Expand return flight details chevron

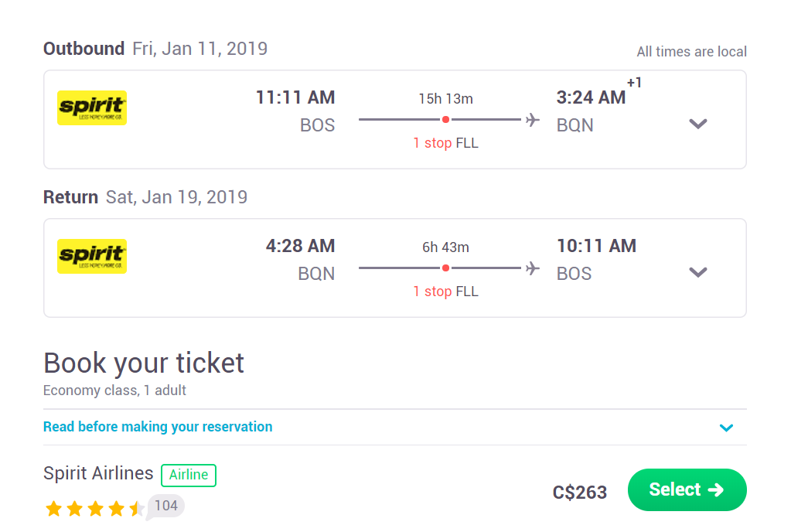(x=698, y=272)
